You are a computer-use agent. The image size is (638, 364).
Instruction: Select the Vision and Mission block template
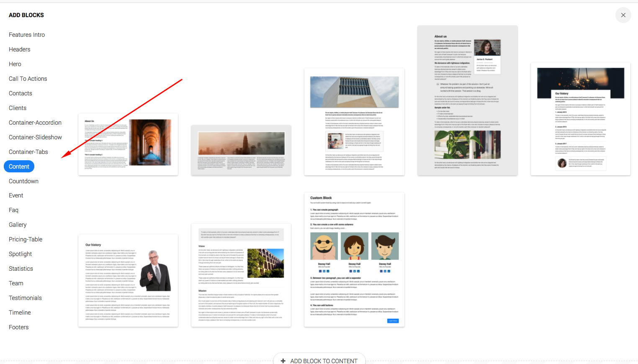241,275
